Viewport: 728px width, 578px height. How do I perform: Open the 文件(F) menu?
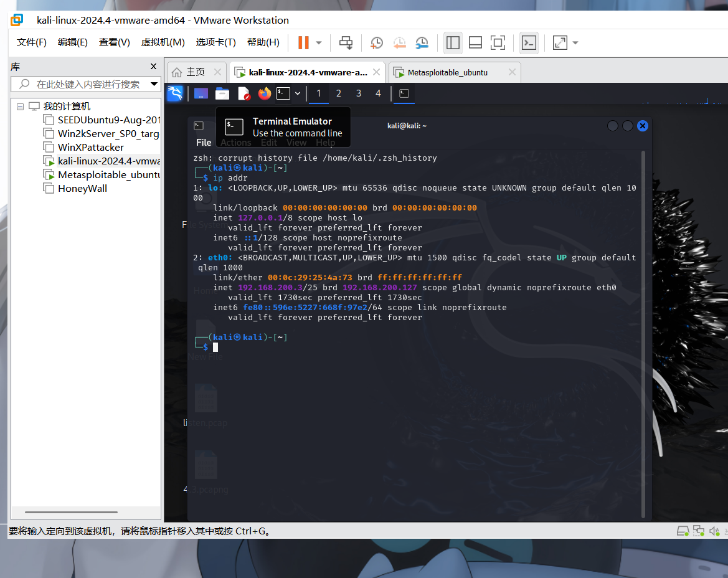(32, 42)
